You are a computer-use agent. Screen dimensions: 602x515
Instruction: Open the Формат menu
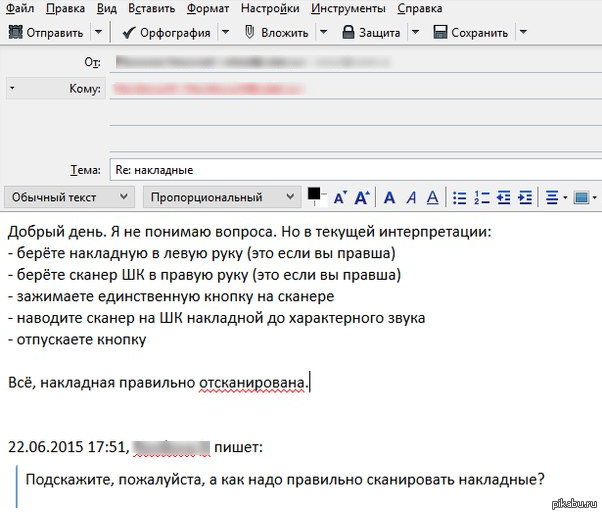pyautogui.click(x=208, y=8)
